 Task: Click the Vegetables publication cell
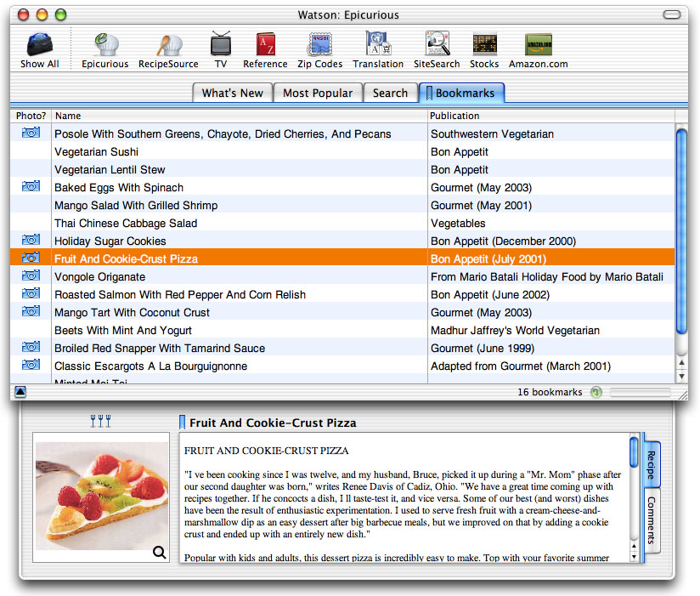[458, 224]
